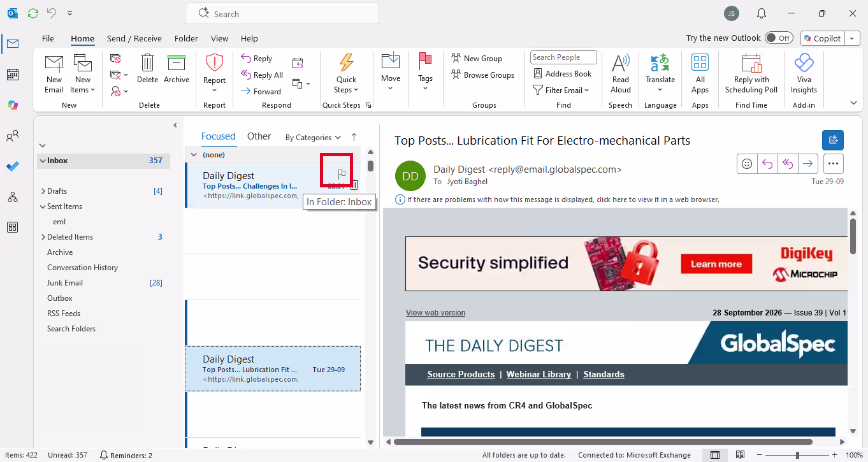Open notifications bell in title bar

click(x=762, y=13)
